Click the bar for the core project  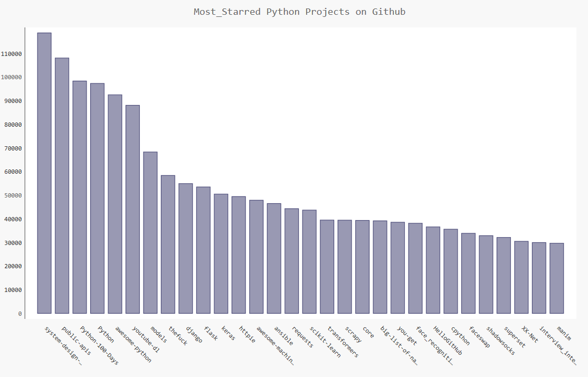[x=362, y=267]
